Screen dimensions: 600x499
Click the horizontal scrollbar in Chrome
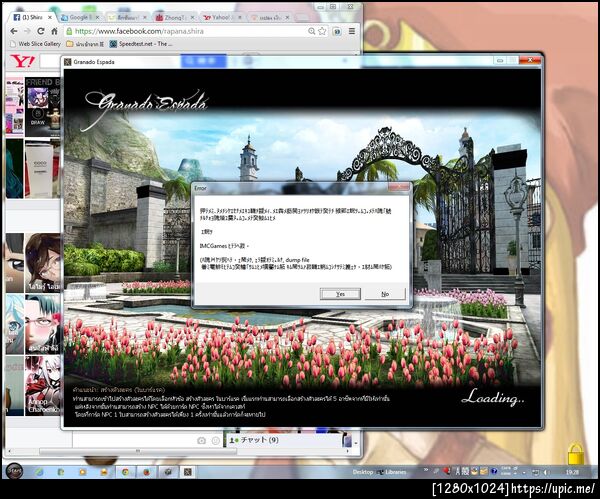click(138, 451)
